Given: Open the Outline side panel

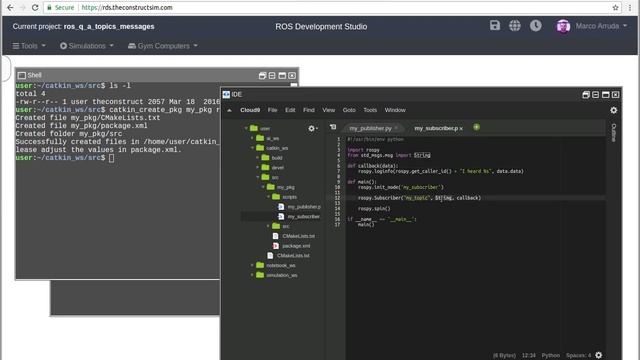Looking at the screenshot, I should pos(613,133).
